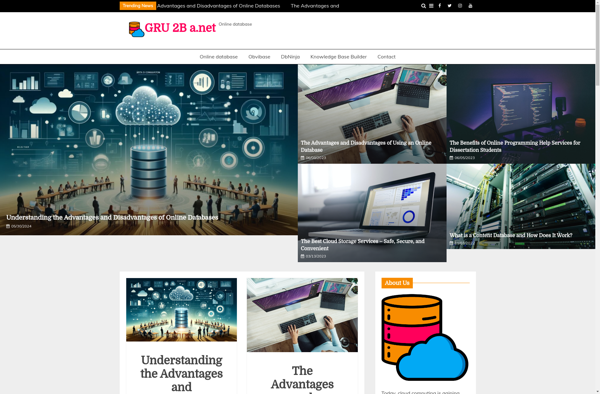Open 'The Best Cloud Storage Services' tile
This screenshot has width=600, height=394.
point(362,244)
